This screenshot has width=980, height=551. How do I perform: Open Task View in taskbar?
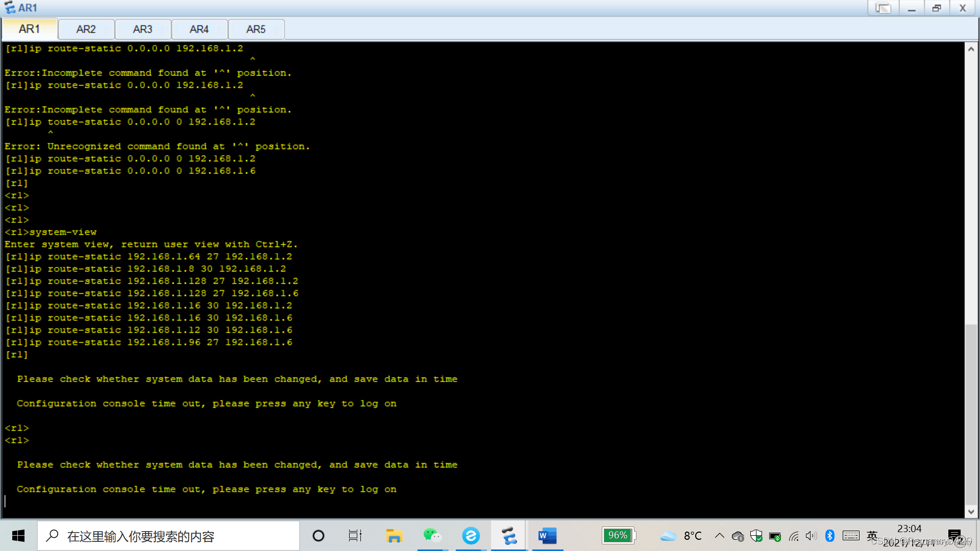click(x=355, y=536)
